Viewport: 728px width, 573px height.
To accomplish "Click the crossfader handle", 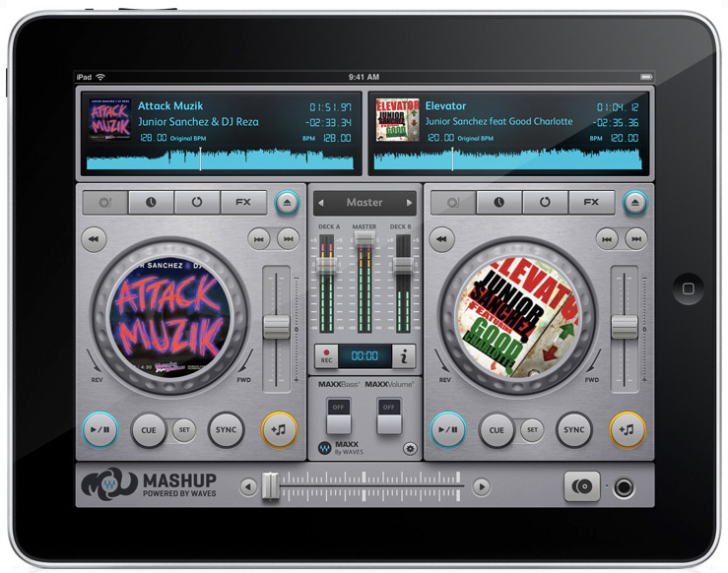I will pyautogui.click(x=270, y=485).
